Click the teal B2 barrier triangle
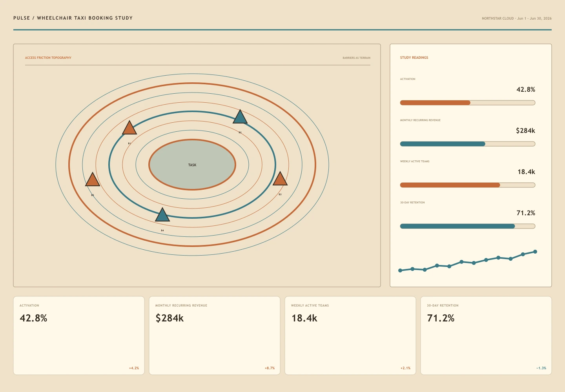The width and height of the screenshot is (565, 392). tap(240, 118)
